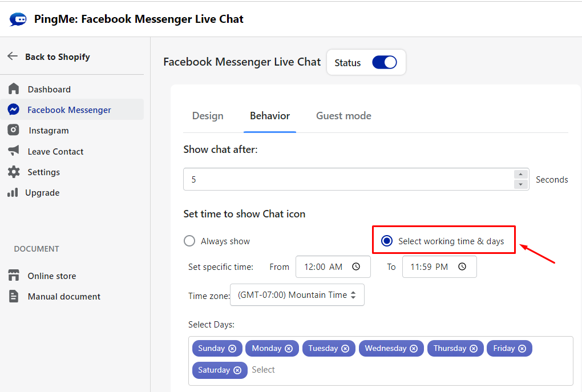Click the Upgrade bar chart icon
The width and height of the screenshot is (582, 392).
tap(13, 193)
